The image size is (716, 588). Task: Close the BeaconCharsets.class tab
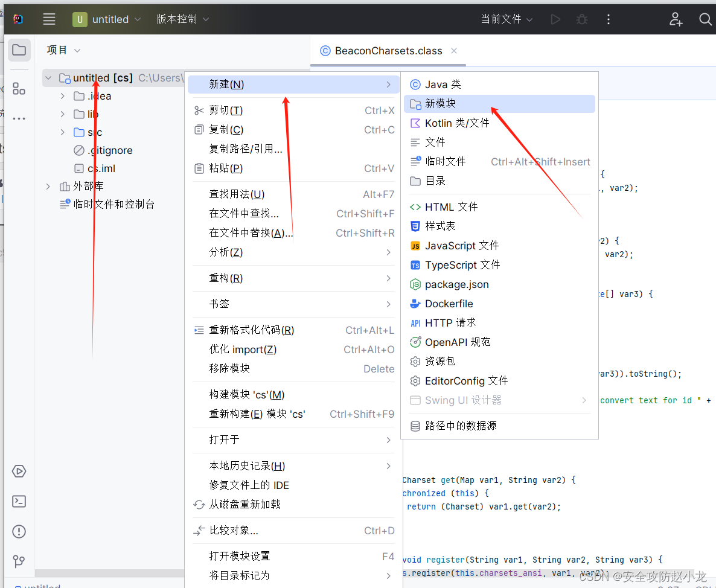click(x=454, y=51)
